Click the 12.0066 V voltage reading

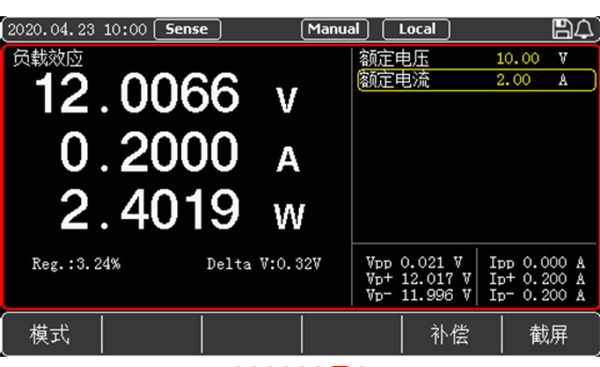pyautogui.click(x=166, y=93)
